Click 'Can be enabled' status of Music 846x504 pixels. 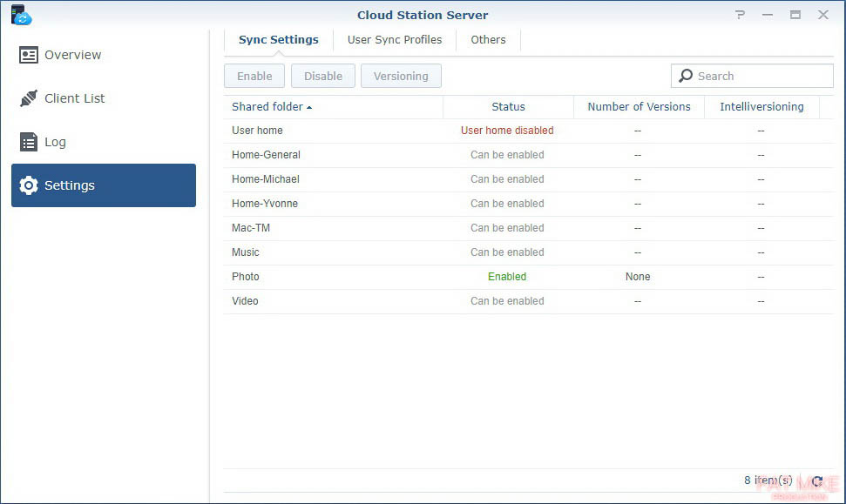pos(507,252)
